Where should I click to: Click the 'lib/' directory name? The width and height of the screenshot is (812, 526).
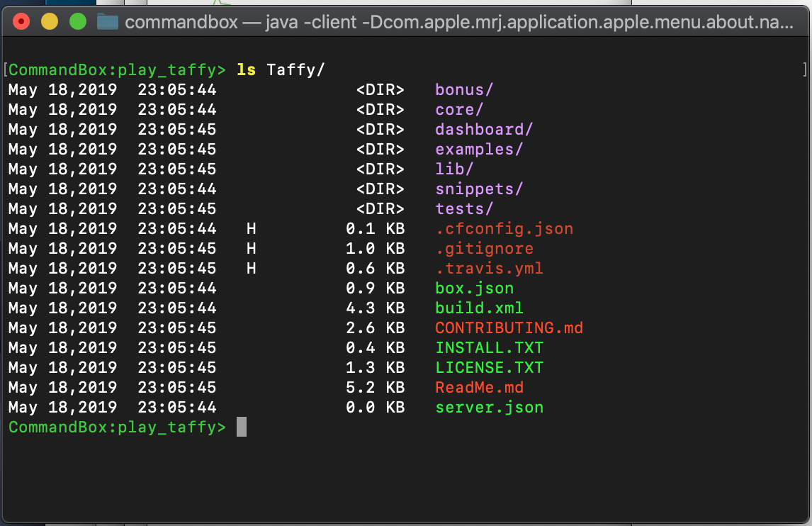[454, 169]
